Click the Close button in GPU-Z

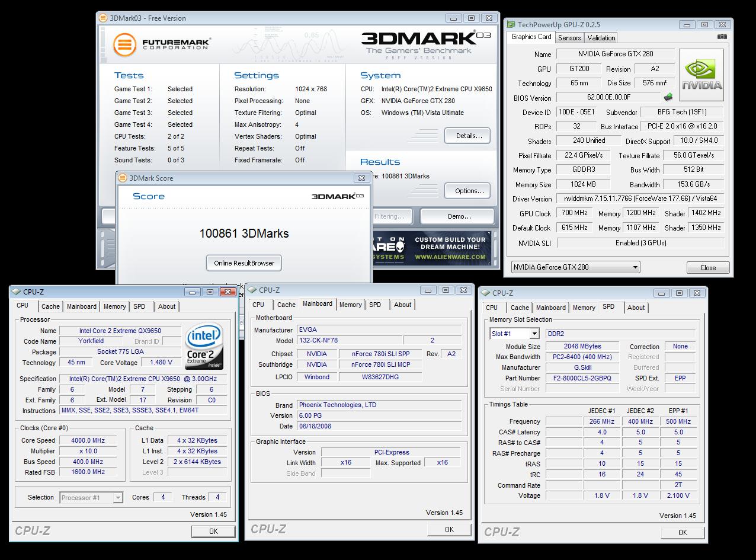click(x=708, y=267)
